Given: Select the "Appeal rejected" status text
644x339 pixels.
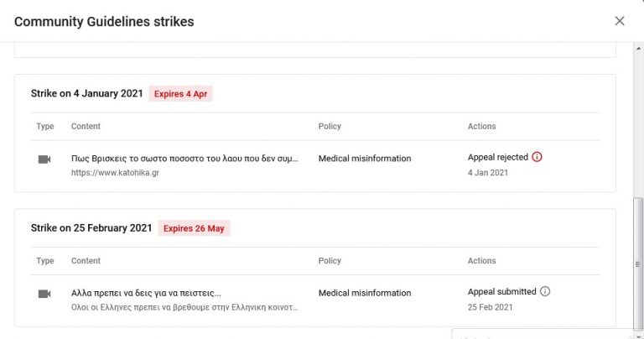Looking at the screenshot, I should pyautogui.click(x=497, y=157).
